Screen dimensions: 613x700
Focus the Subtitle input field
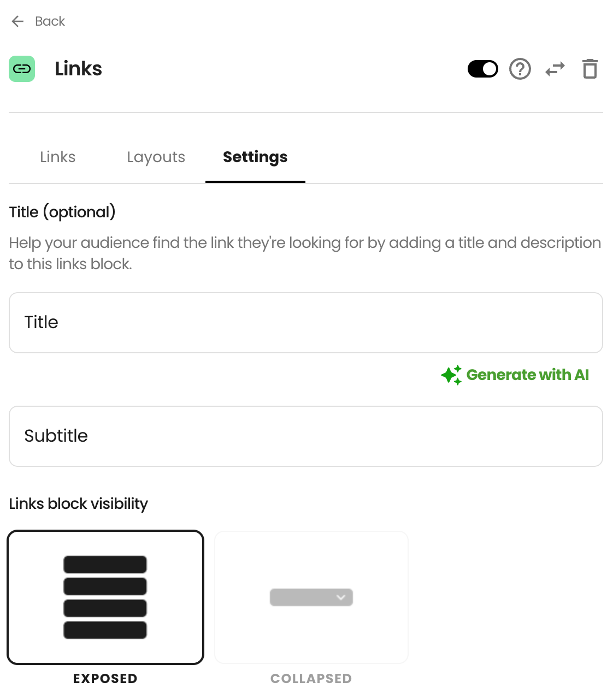point(306,436)
